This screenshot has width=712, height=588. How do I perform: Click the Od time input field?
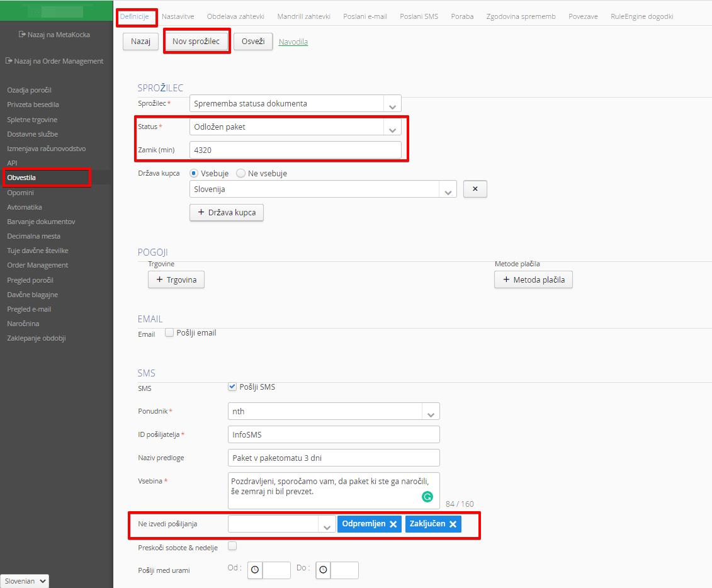(276, 570)
